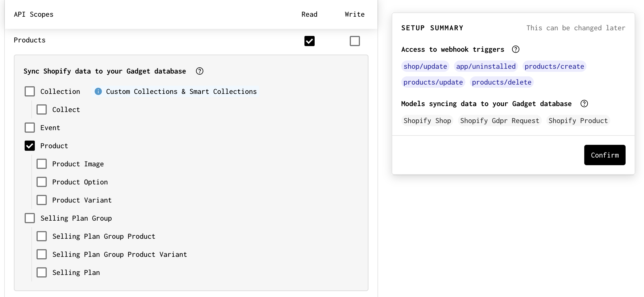644x297 pixels.
Task: Check the Selling Plan checkbox
Action: [42, 272]
